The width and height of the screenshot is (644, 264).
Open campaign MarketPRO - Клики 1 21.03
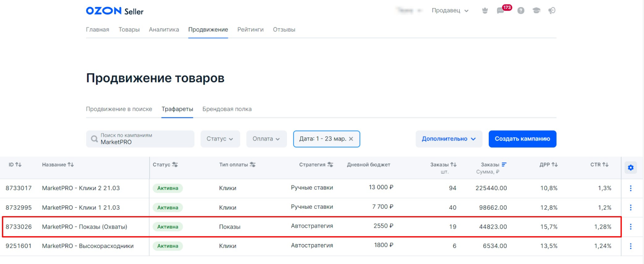click(x=81, y=207)
